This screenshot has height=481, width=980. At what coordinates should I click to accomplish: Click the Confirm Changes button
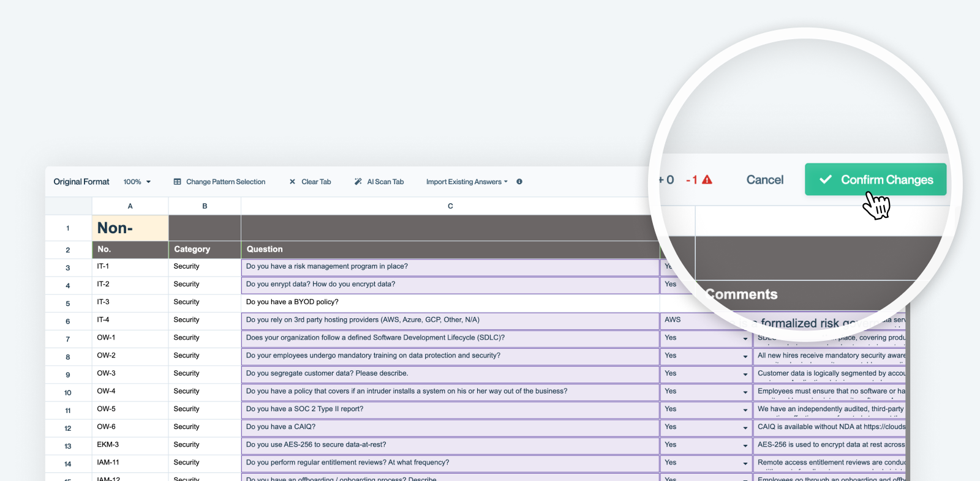point(875,179)
